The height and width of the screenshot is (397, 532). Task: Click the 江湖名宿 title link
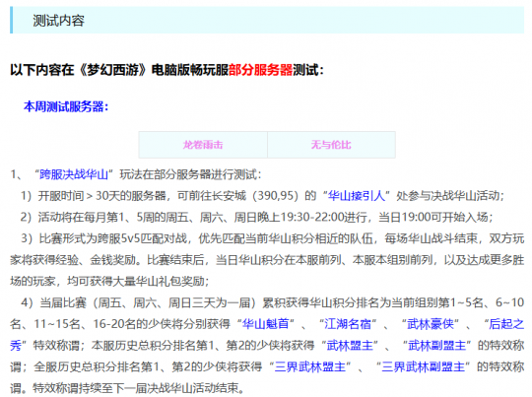coord(348,324)
